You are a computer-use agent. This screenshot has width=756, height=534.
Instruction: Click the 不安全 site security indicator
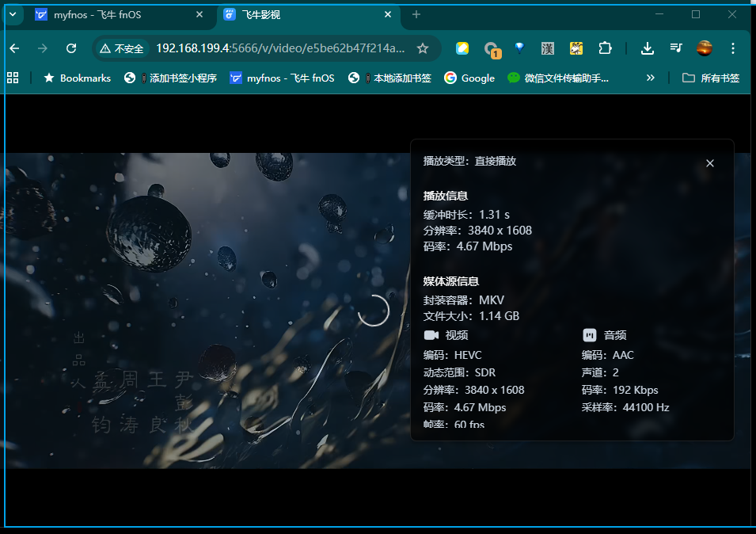[122, 48]
